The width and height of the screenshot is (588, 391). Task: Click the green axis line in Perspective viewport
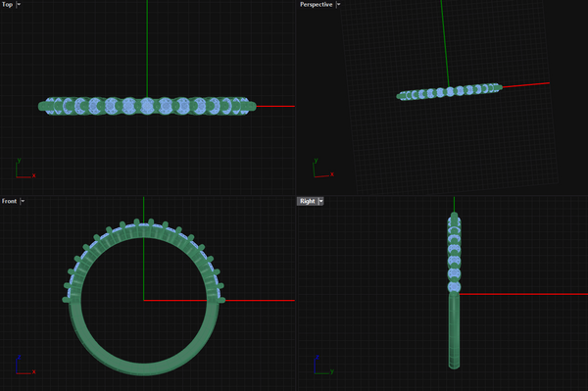point(445,43)
